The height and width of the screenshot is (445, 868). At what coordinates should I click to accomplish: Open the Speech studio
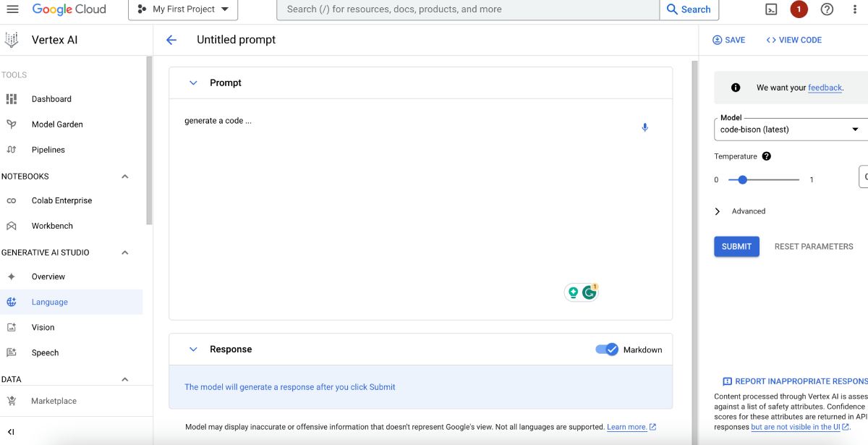[x=45, y=352]
